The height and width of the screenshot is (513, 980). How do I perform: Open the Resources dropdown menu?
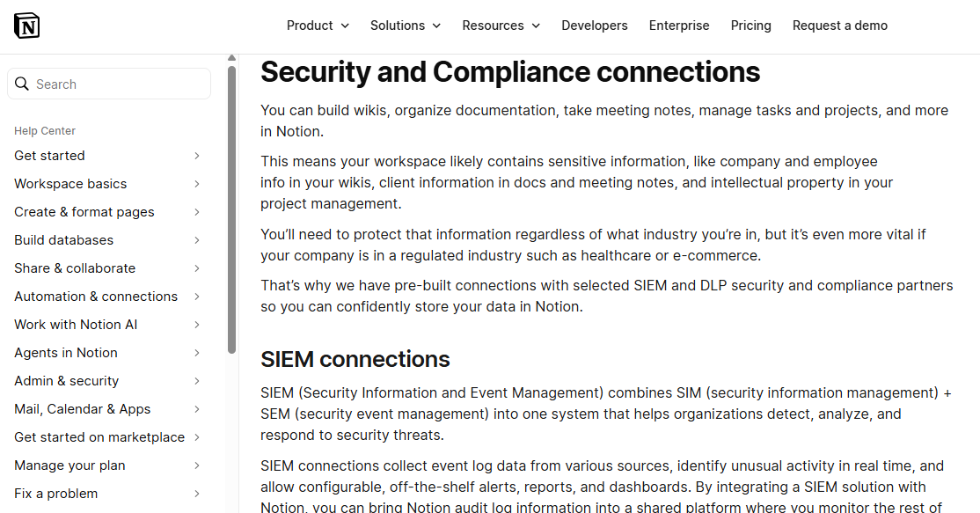501,26
